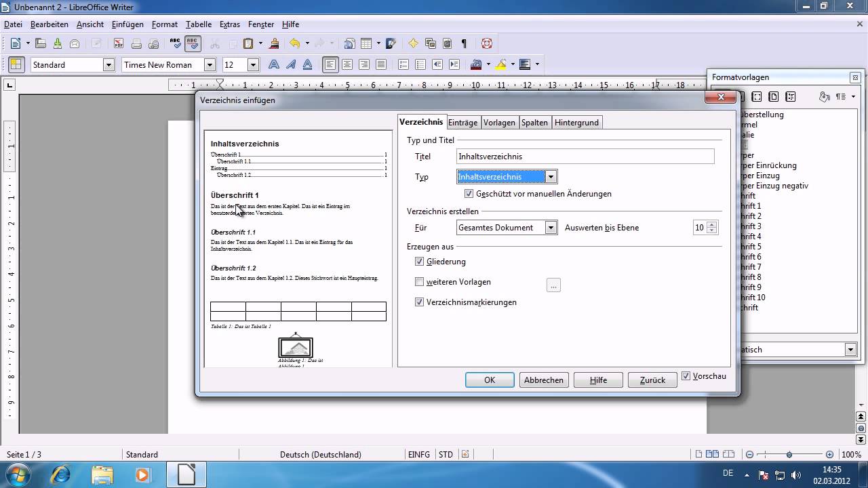
Task: Toggle nonprinting characters pilcrow icon
Action: (464, 43)
